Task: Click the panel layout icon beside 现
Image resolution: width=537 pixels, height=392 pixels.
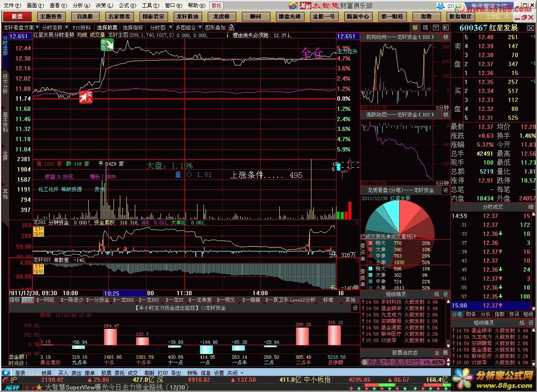Action: click(x=435, y=28)
